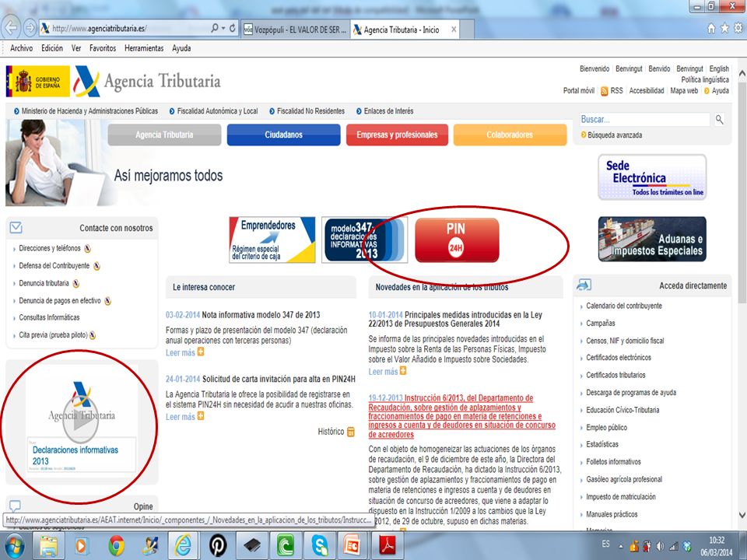Viewport: 747px width, 560px height.
Task: Open Direcciones y teléfonos link
Action: click(x=50, y=248)
